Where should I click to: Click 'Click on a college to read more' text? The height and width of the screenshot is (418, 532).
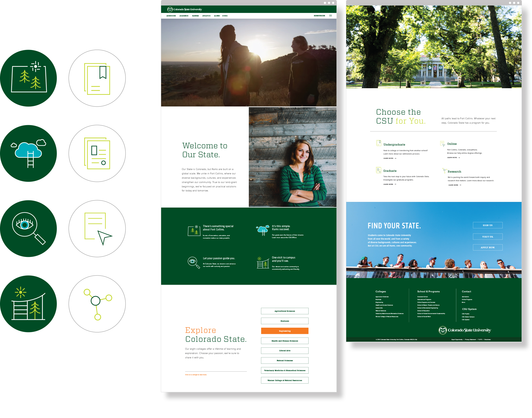(x=196, y=375)
